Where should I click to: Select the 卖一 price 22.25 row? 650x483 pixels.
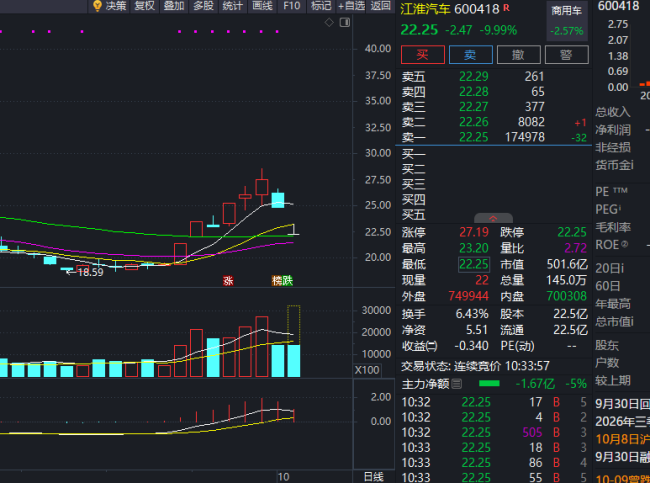tap(494, 137)
